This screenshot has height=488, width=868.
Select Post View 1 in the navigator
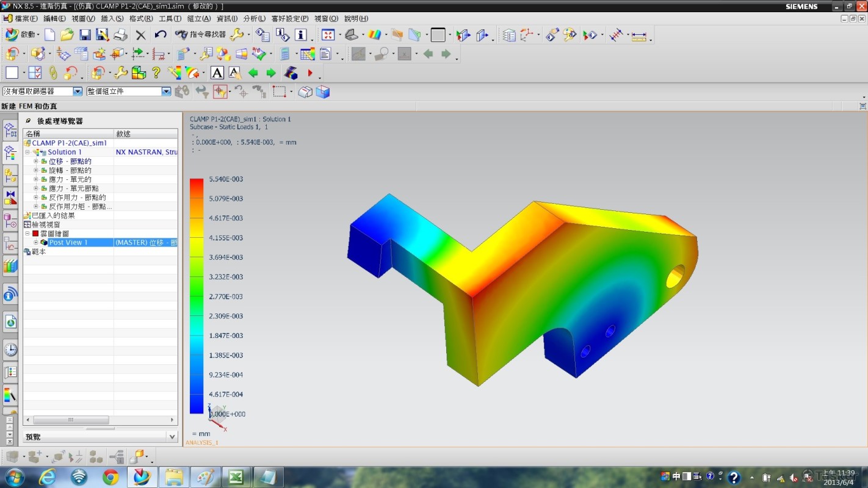click(68, 242)
